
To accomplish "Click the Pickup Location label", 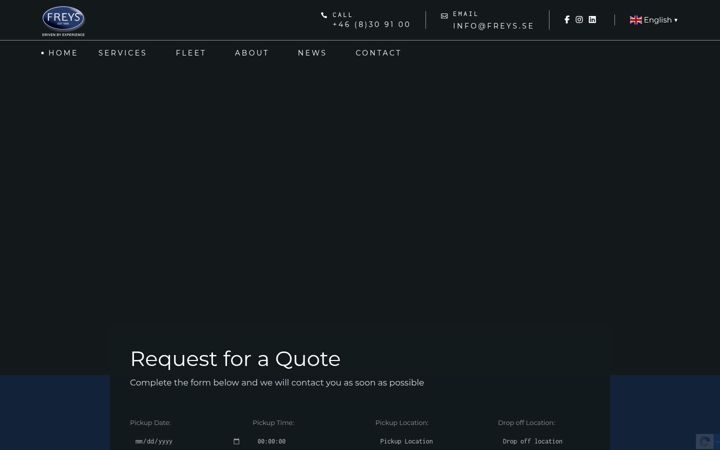I will click(x=402, y=422).
